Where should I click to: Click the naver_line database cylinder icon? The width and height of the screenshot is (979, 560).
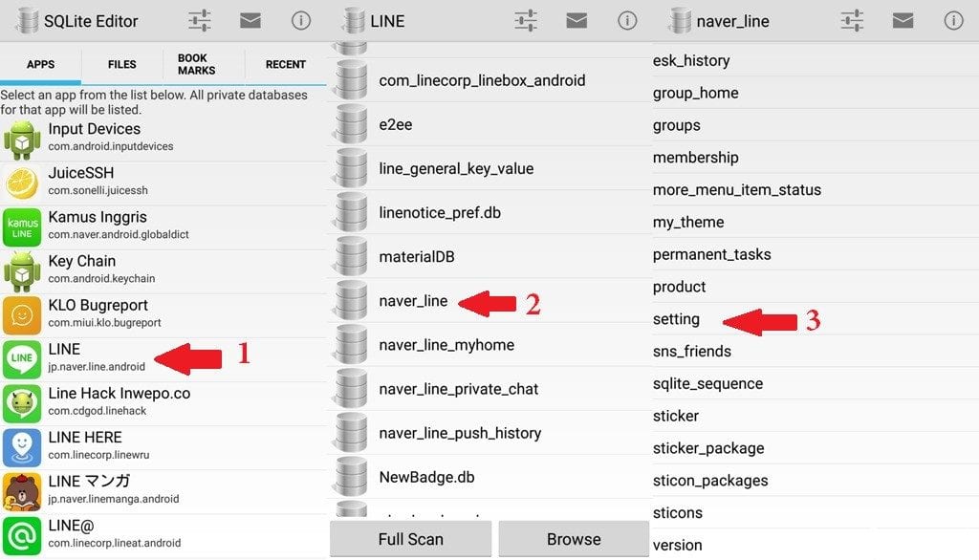point(350,299)
